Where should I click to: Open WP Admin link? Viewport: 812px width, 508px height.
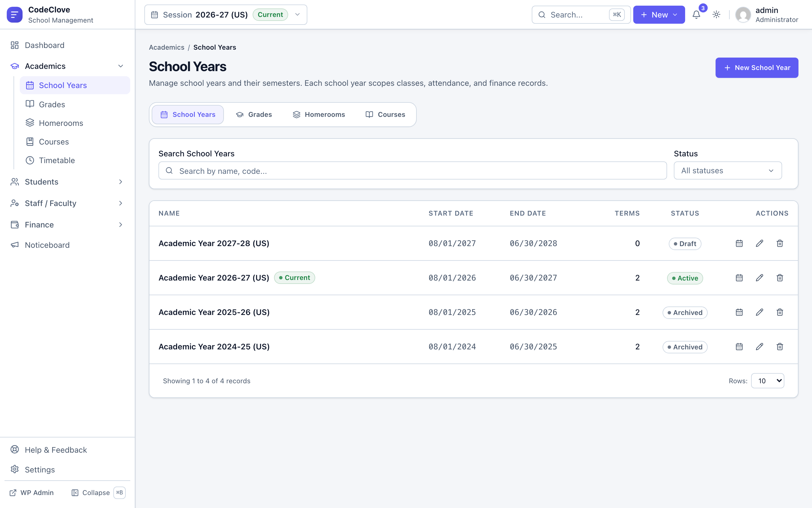(32, 493)
